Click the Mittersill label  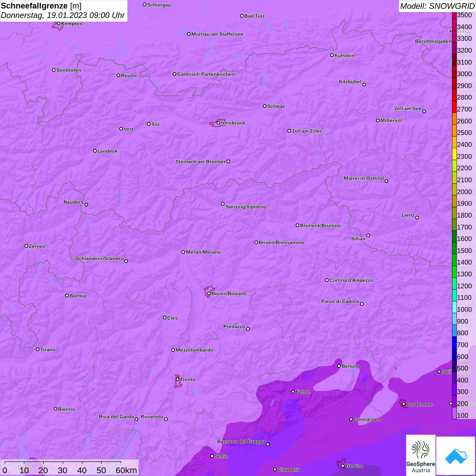pyautogui.click(x=391, y=120)
